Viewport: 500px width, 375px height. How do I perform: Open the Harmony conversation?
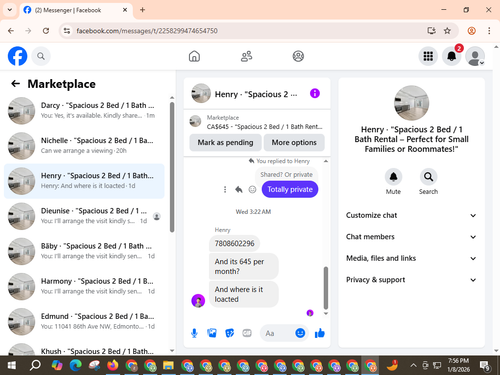coord(84,286)
